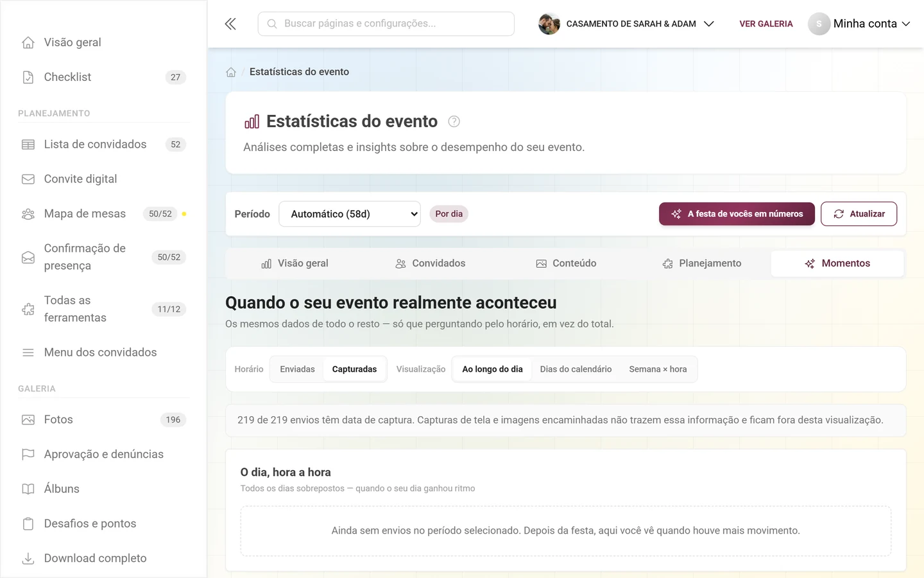Focus the Buscar páginas e configurações search field

click(x=386, y=24)
